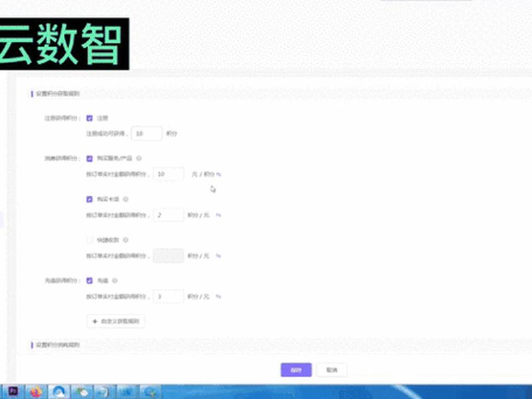This screenshot has height=399, width=532.
Task: Click 购买服务/产品 amount field showing 10
Action: click(169, 174)
